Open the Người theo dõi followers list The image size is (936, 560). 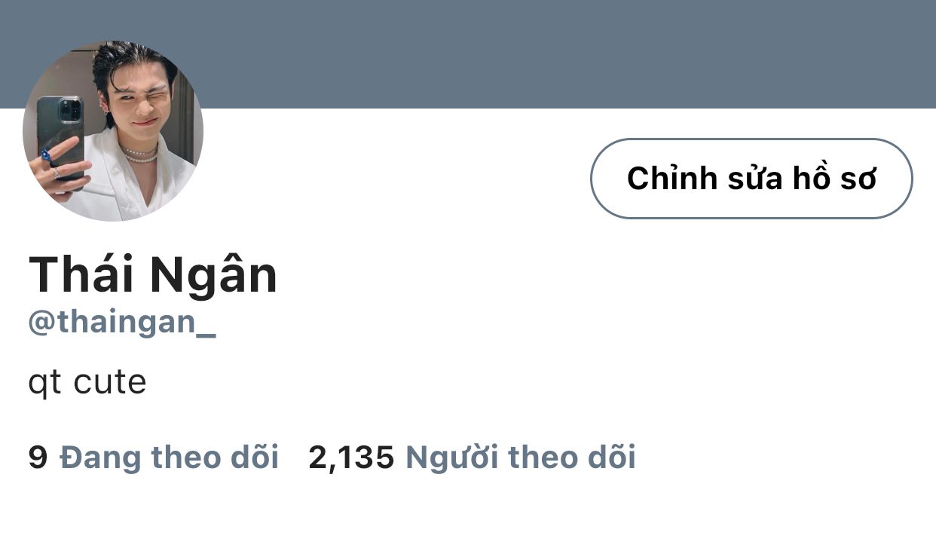521,457
